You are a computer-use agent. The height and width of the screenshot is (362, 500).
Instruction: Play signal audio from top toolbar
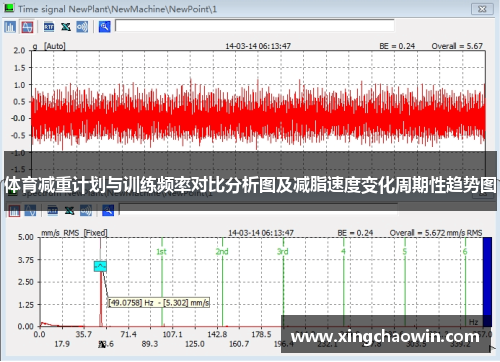point(82,27)
